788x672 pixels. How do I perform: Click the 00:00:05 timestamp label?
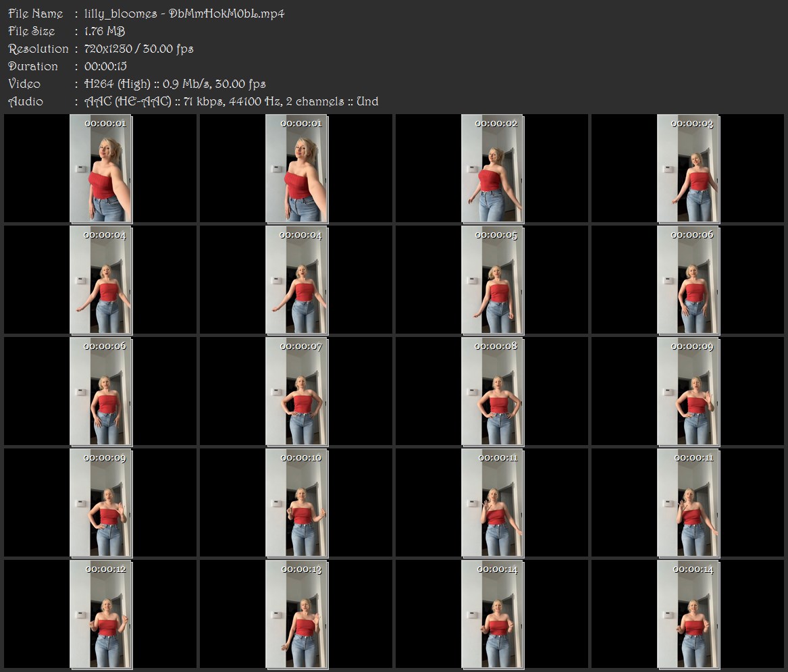click(496, 235)
